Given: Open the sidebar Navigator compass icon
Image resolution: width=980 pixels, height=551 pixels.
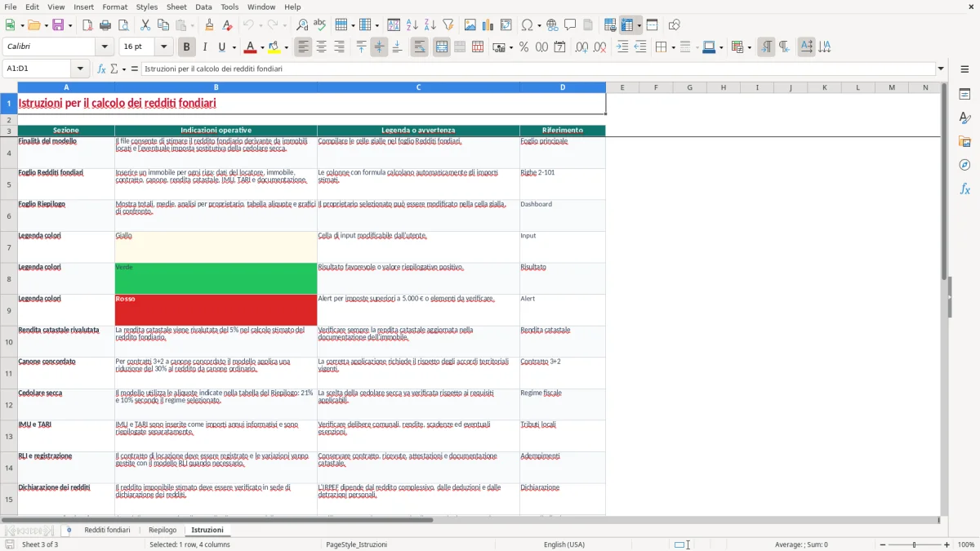Looking at the screenshot, I should 964,166.
